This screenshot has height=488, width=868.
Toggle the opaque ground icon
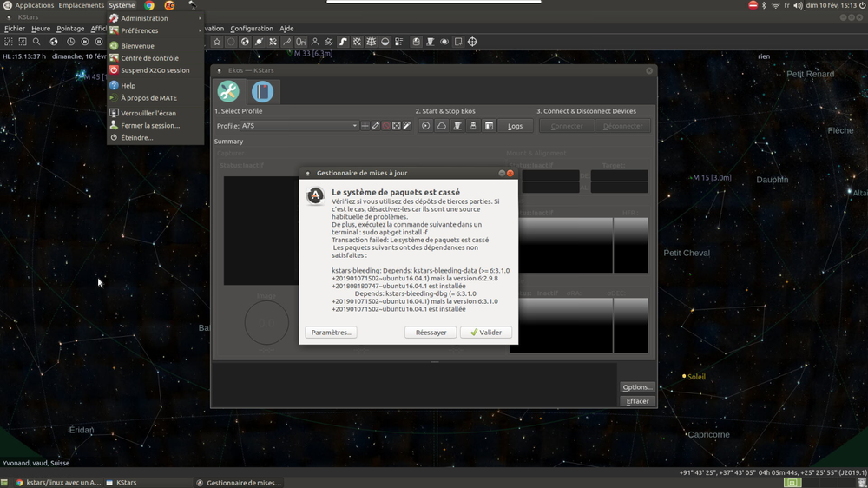385,42
